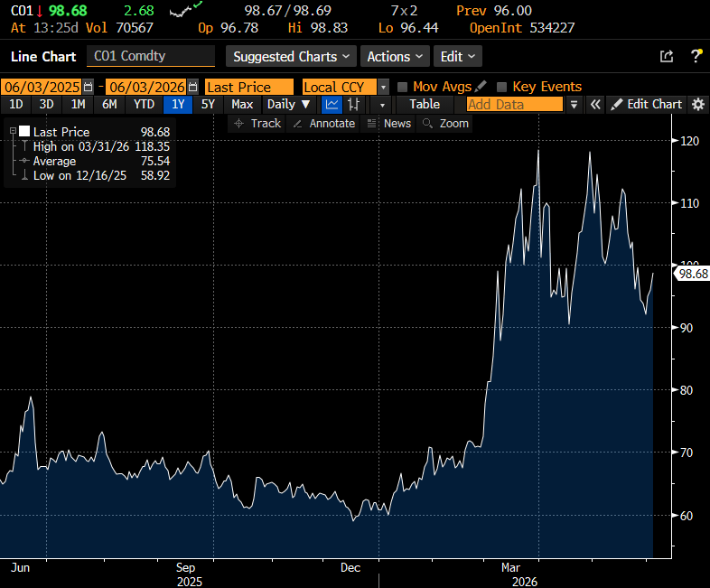710x588 pixels.
Task: Click the Average 75.54 legend row
Action: pyautogui.click(x=97, y=161)
